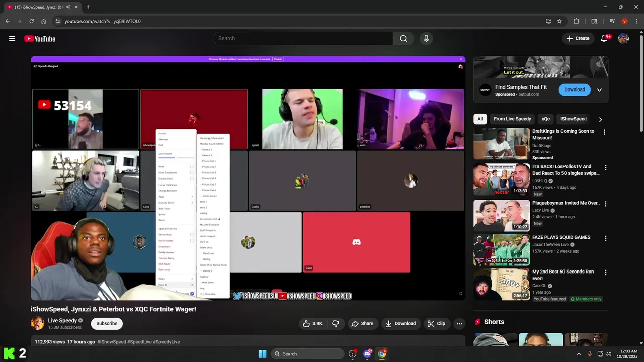The width and height of the screenshot is (644, 362).
Task: Show more filter chips with the arrow
Action: coord(600,119)
